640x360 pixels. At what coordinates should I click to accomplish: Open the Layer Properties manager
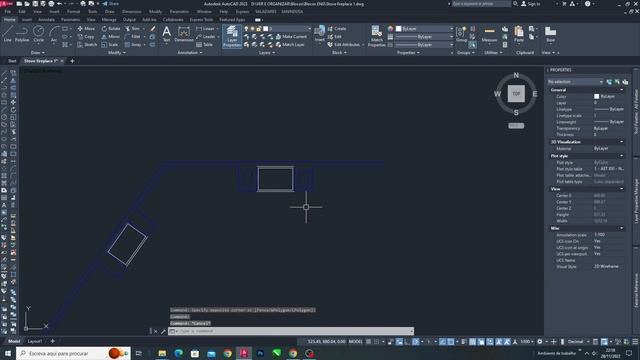click(232, 36)
